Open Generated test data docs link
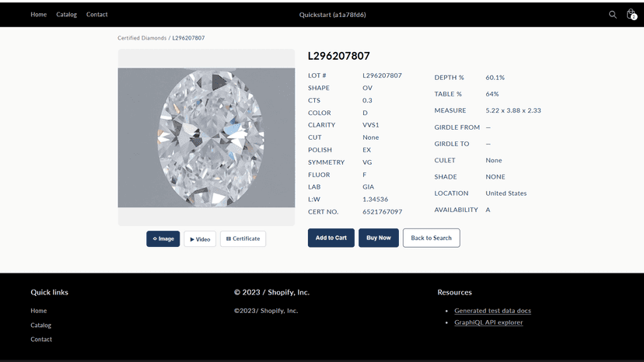 point(492,311)
